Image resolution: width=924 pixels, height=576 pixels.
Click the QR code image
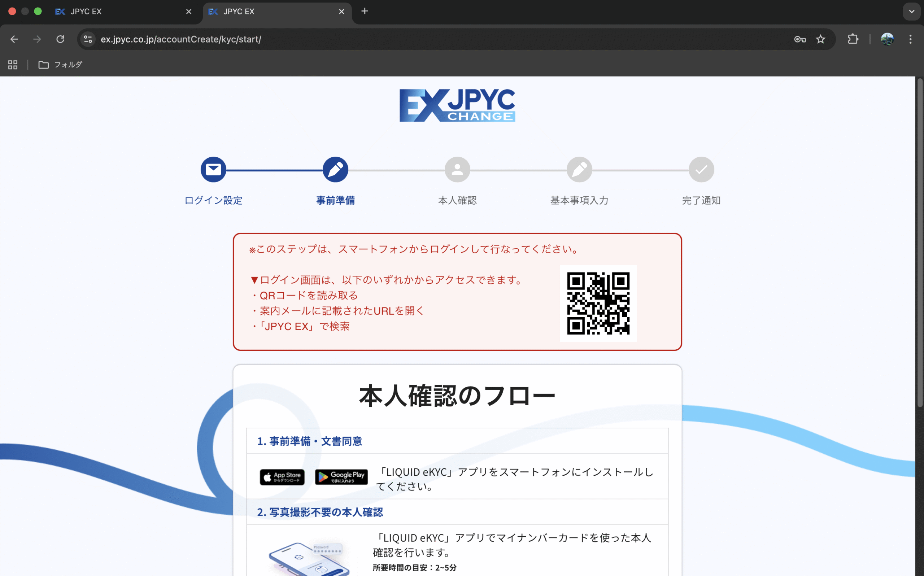pyautogui.click(x=598, y=303)
